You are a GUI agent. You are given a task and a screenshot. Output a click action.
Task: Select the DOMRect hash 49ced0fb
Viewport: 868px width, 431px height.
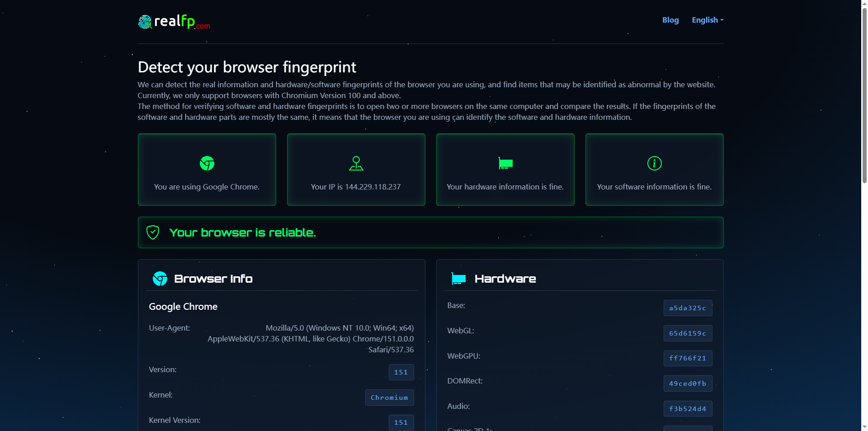[688, 384]
